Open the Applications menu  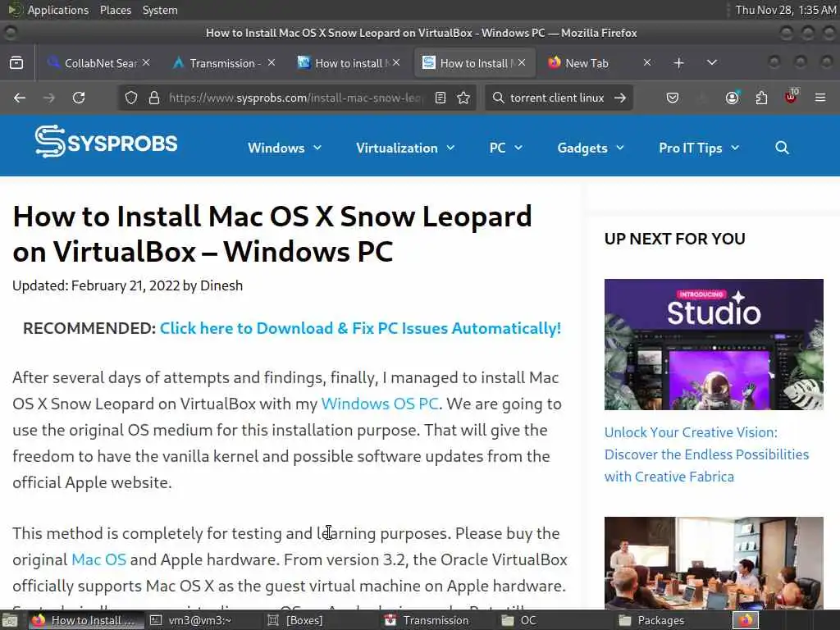pos(58,10)
